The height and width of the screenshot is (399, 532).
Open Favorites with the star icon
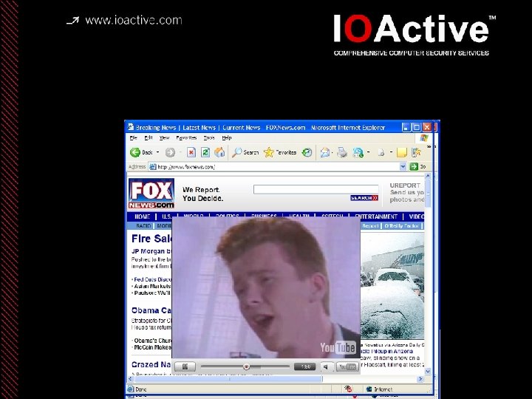[269, 152]
